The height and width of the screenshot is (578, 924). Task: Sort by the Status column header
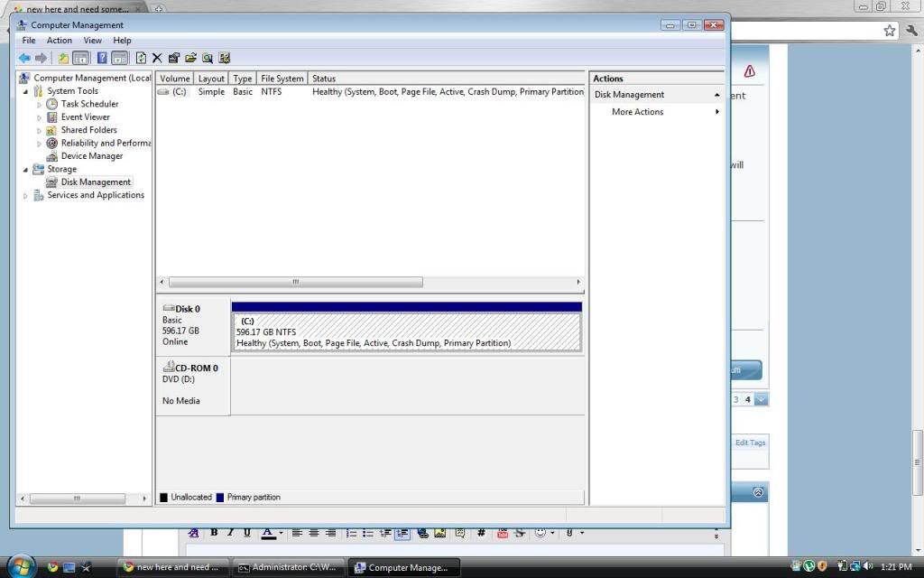pos(446,79)
